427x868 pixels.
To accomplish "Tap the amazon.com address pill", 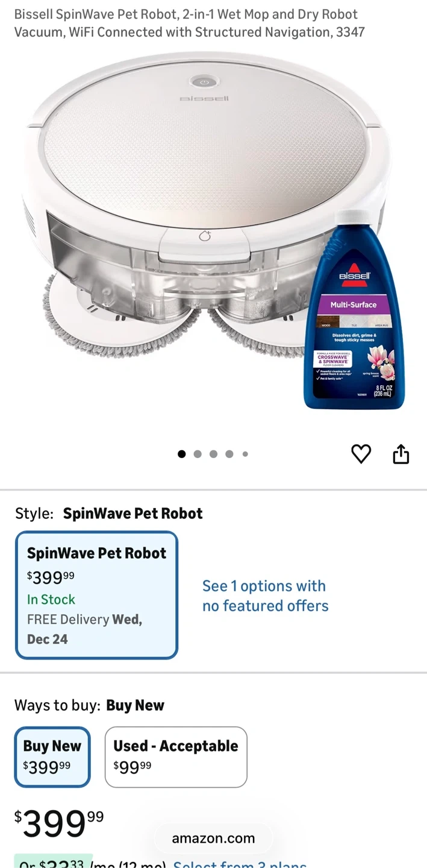I will [213, 838].
